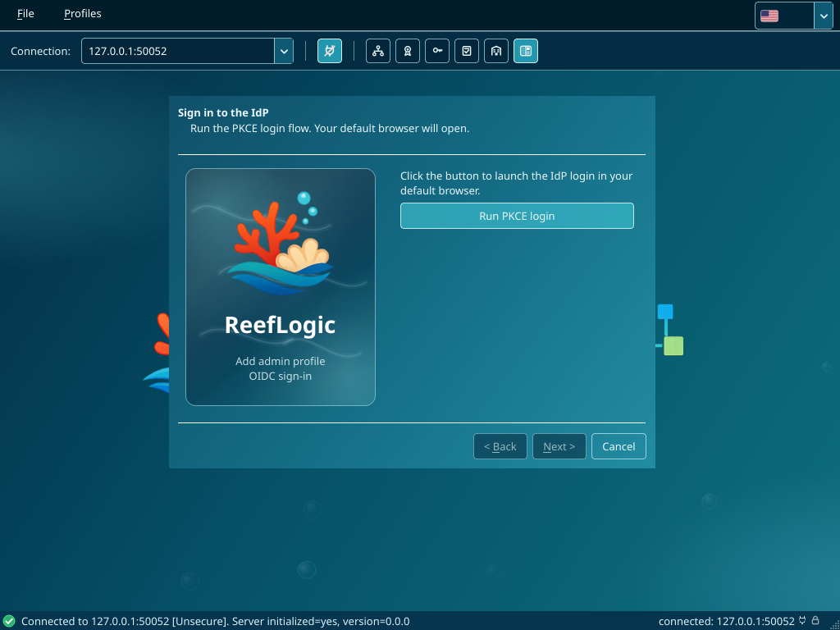The width and height of the screenshot is (840, 630).
Task: Click the Next wizard button
Action: pos(559,446)
